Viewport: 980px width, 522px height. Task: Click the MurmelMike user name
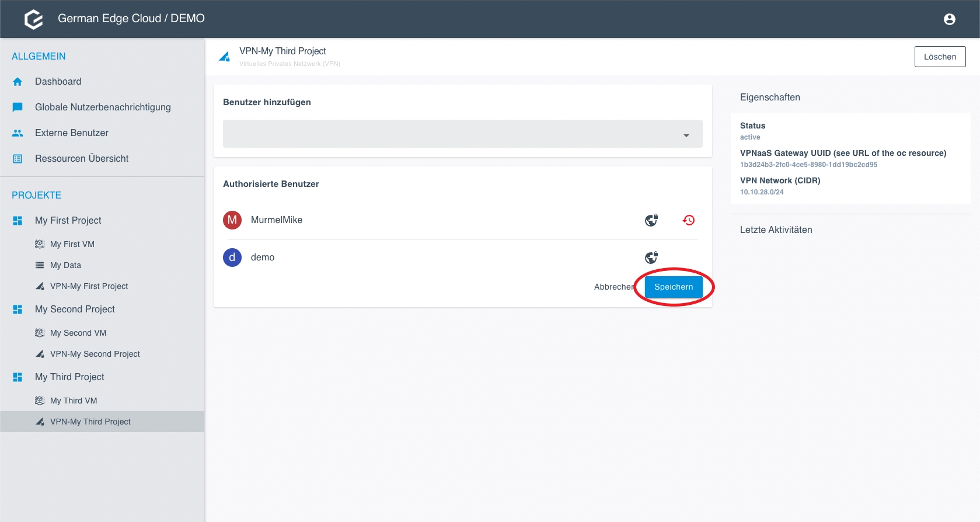click(x=277, y=220)
